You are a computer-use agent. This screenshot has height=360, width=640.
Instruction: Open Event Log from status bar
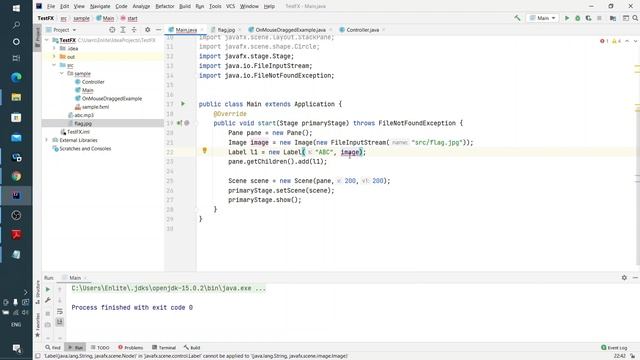[614, 348]
